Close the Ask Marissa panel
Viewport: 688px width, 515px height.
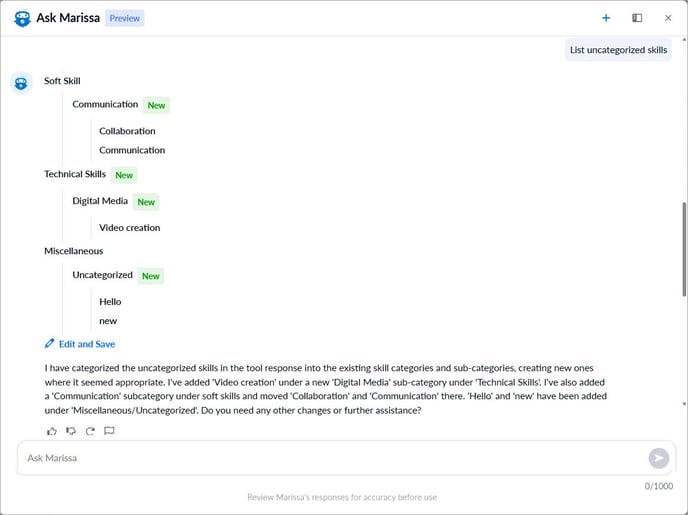[668, 18]
